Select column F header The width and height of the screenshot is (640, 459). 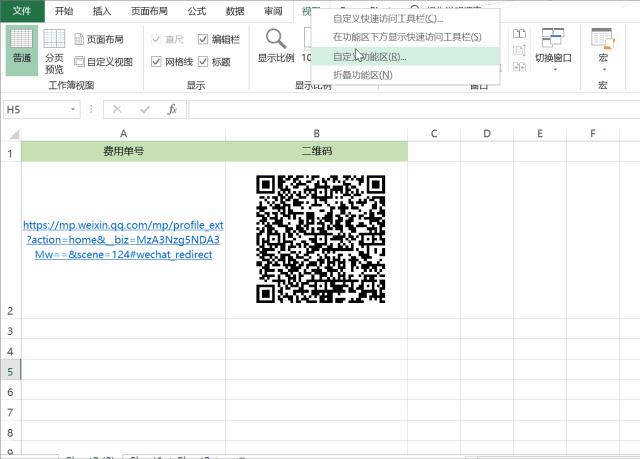593,134
